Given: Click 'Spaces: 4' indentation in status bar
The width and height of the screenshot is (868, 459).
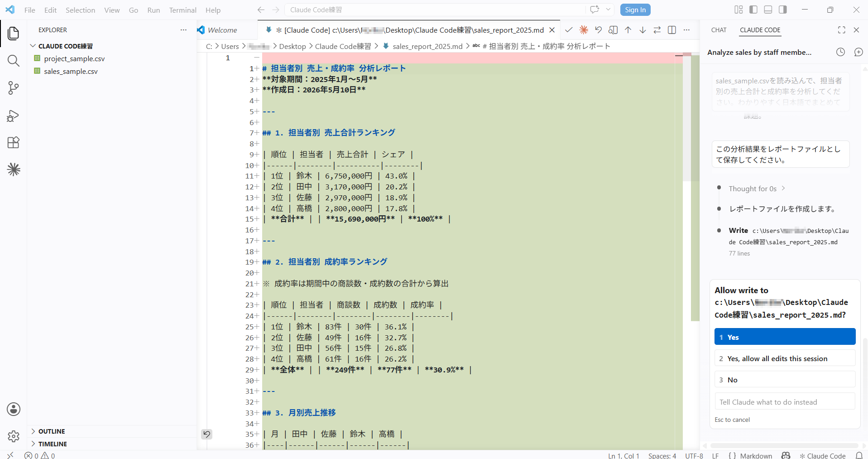Looking at the screenshot, I should pyautogui.click(x=662, y=455).
